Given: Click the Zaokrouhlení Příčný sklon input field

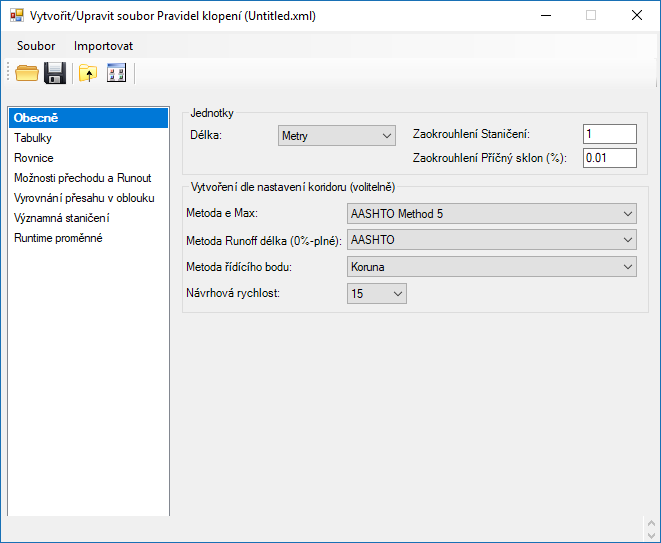Looking at the screenshot, I should tap(610, 158).
